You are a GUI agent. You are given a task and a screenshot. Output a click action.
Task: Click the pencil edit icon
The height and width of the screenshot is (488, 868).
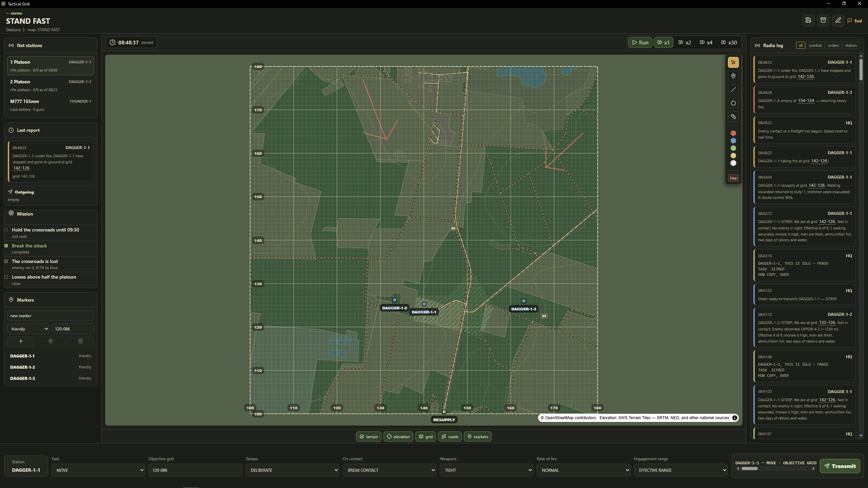click(x=838, y=20)
